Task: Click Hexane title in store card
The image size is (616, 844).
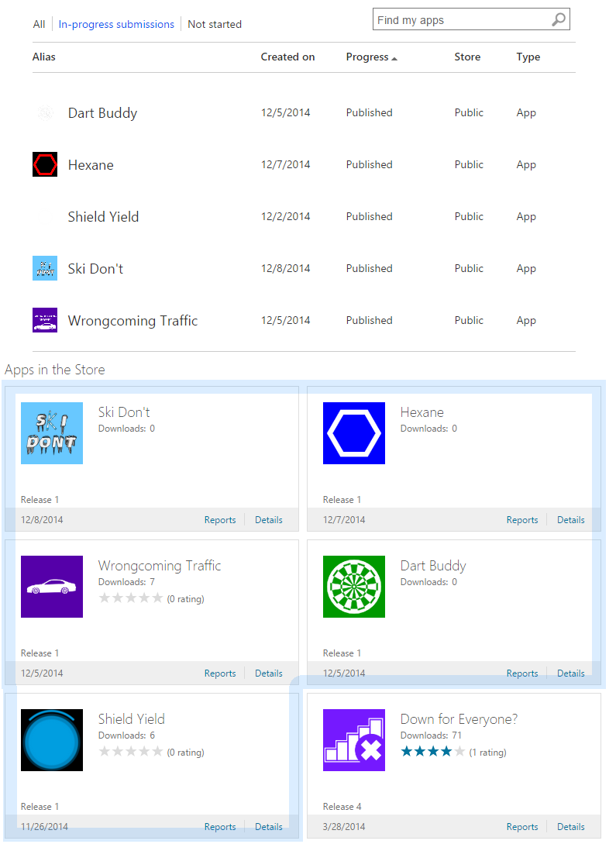Action: click(422, 412)
